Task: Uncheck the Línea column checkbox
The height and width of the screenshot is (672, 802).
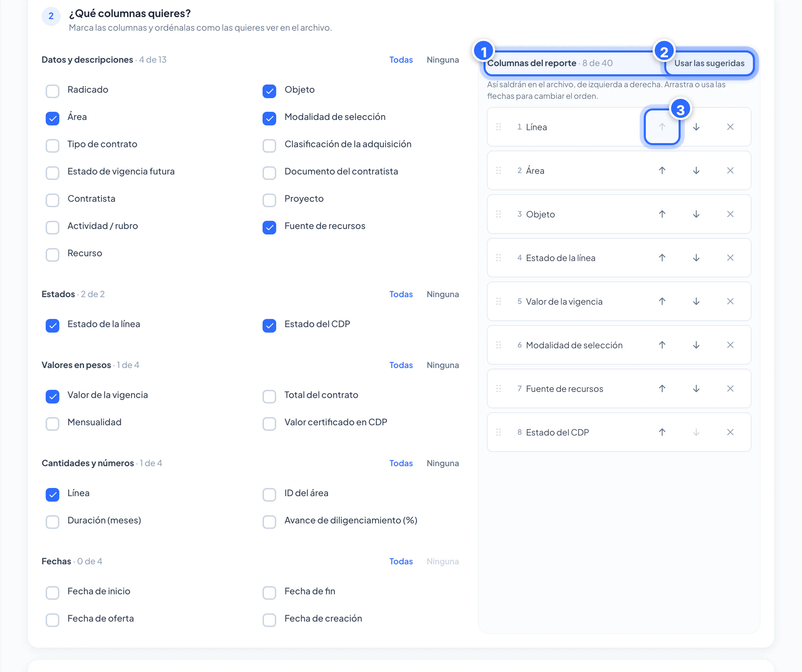Action: [52, 495]
